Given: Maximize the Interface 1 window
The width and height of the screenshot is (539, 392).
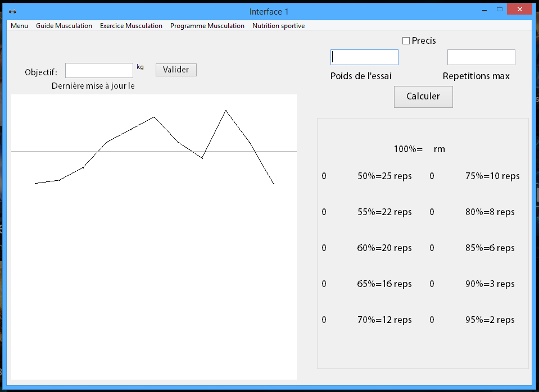Looking at the screenshot, I should click(499, 10).
